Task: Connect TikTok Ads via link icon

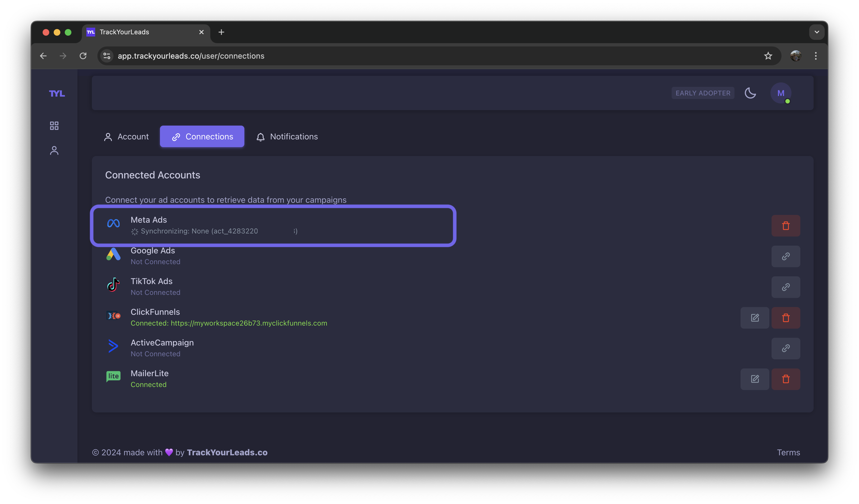Action: [x=786, y=287]
